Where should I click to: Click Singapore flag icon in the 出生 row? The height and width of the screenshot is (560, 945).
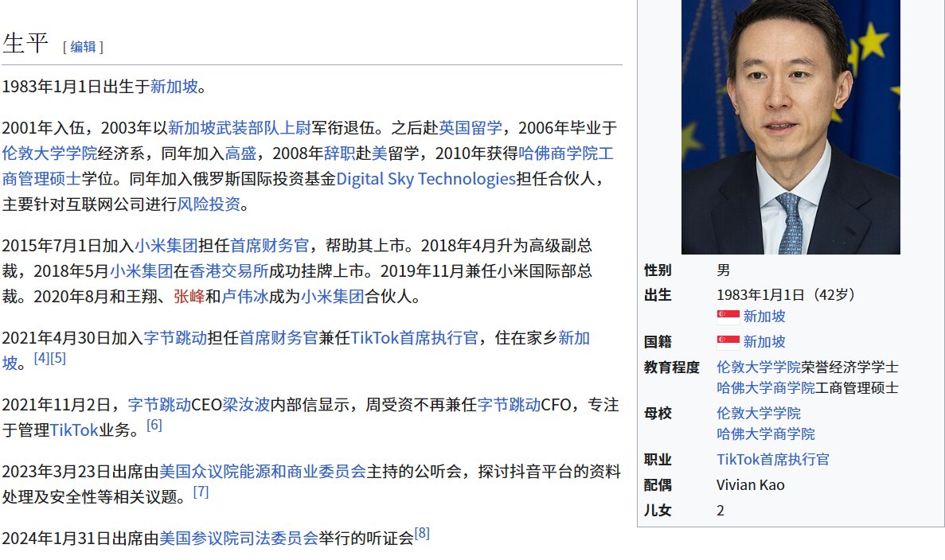(728, 317)
